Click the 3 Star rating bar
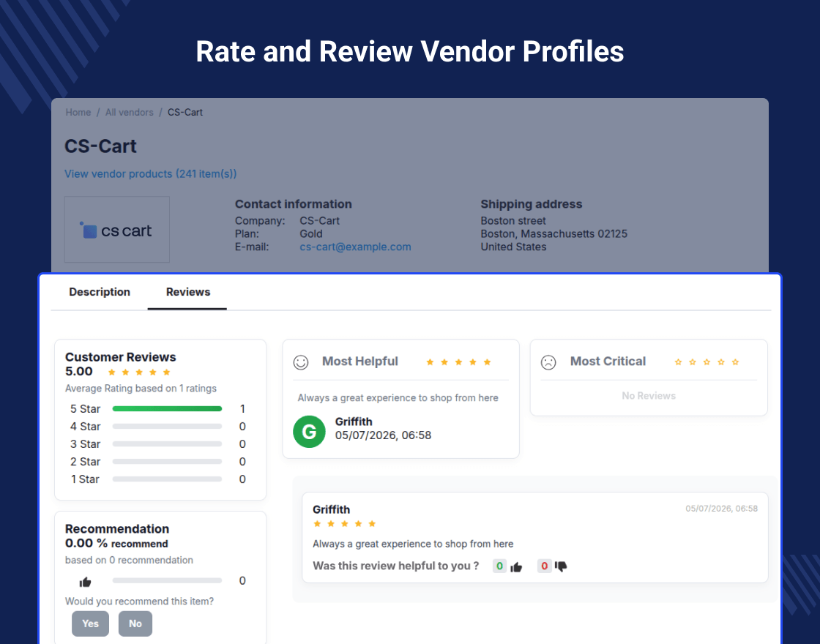 click(x=168, y=443)
